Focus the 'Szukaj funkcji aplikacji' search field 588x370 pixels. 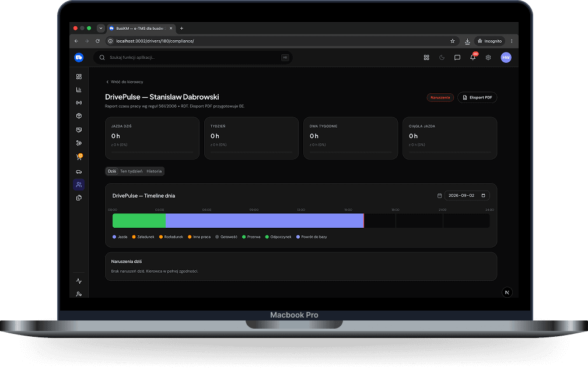pyautogui.click(x=193, y=57)
